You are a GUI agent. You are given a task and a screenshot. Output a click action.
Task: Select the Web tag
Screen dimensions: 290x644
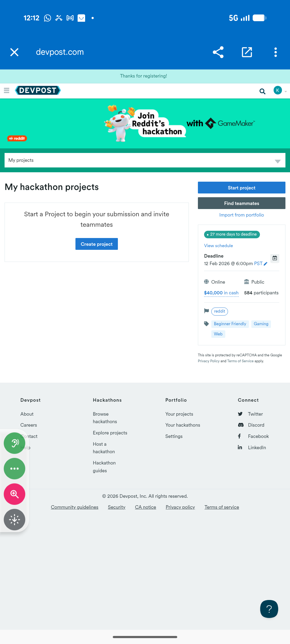coord(218,334)
